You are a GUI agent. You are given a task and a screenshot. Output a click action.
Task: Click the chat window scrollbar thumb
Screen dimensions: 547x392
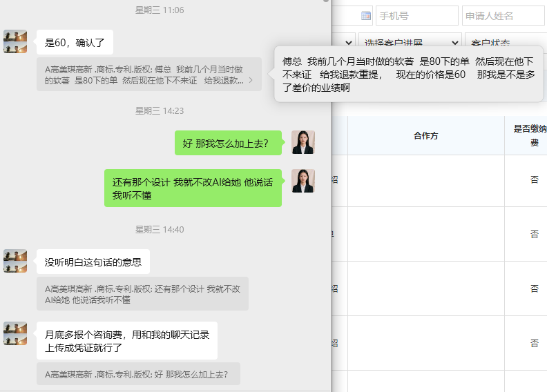pyautogui.click(x=326, y=1)
